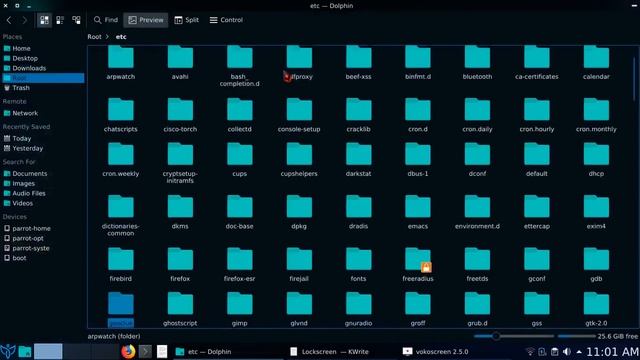Select the avahi folder

tap(180, 62)
